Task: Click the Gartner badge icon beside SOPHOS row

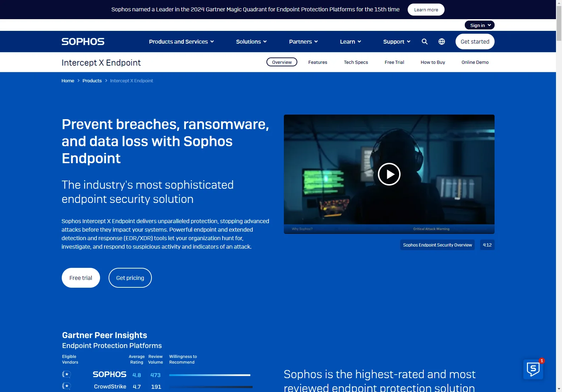Action: pos(66,374)
